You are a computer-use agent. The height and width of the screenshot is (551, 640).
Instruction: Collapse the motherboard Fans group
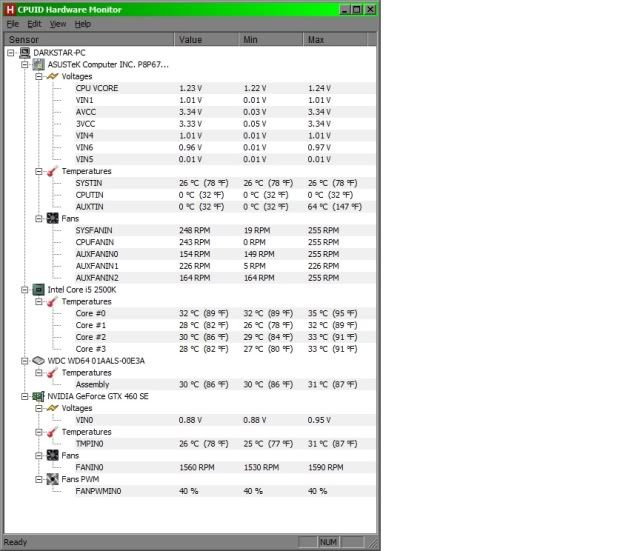39,218
